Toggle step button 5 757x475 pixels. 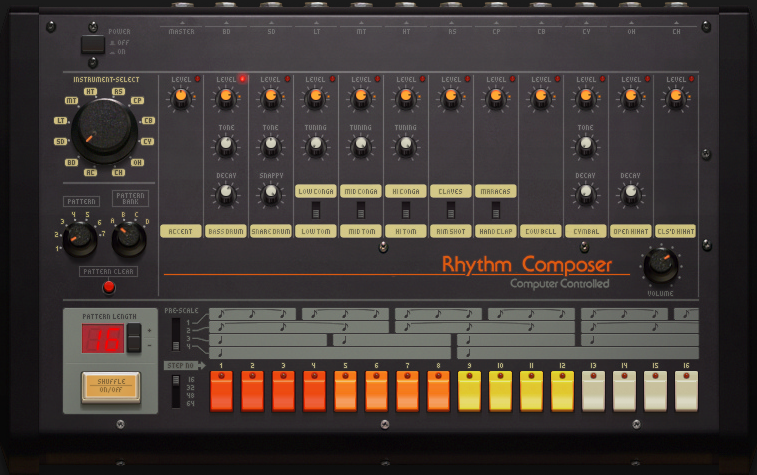pyautogui.click(x=345, y=391)
